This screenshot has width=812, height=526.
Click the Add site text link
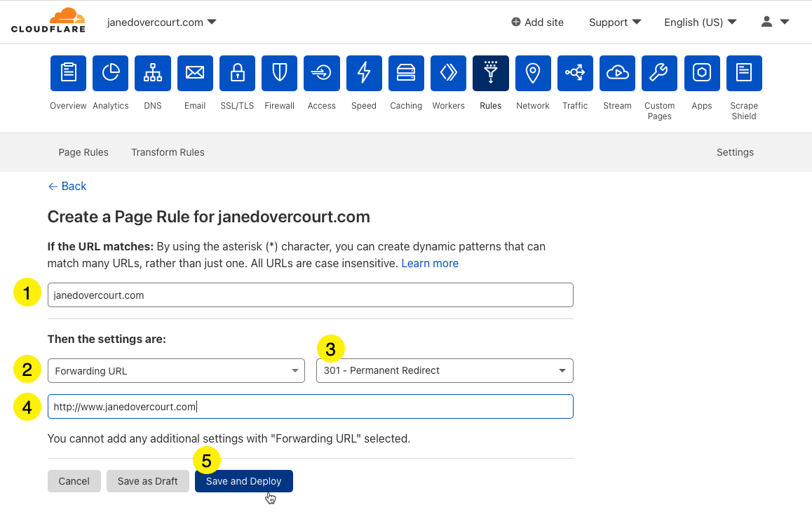543,22
